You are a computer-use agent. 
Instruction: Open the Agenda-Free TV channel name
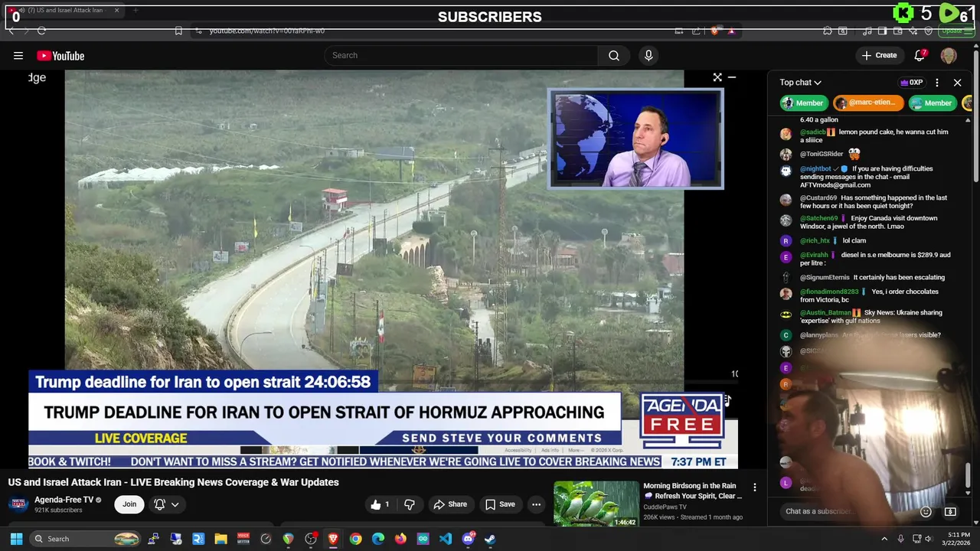64,500
